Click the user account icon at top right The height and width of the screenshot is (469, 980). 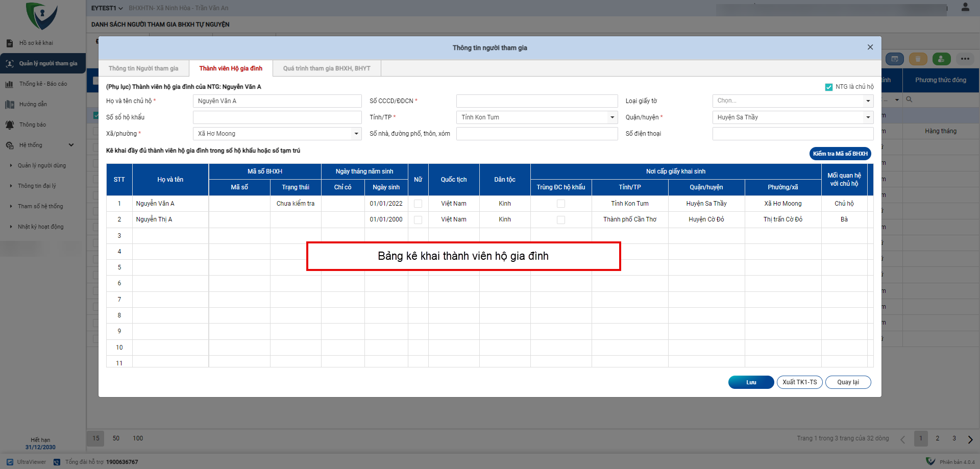(x=965, y=7)
